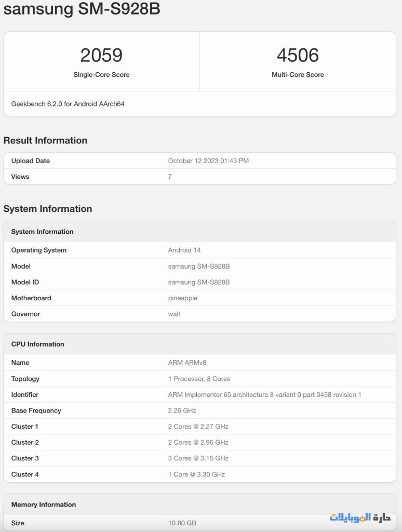The width and height of the screenshot is (402, 532).
Task: Click the samsung SM-S928B page title
Action: tap(82, 9)
